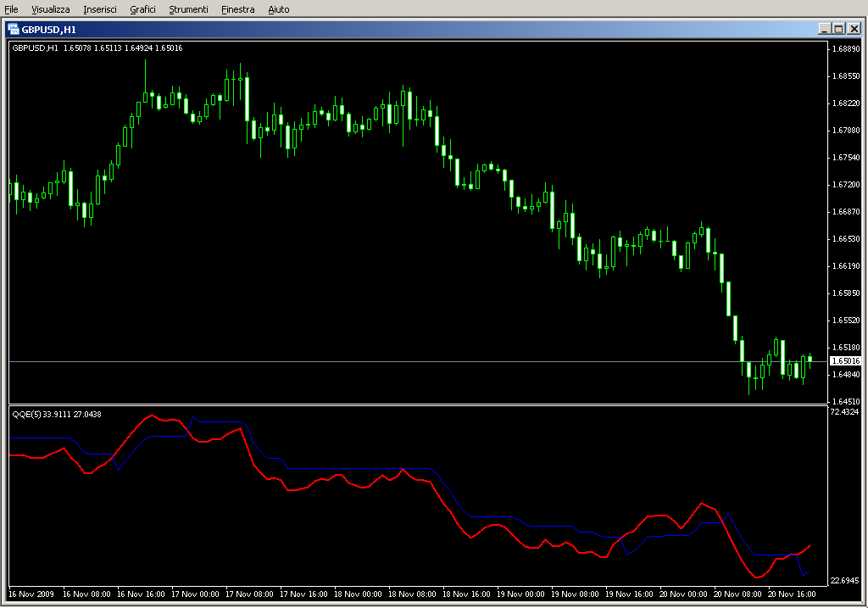Open the Visualizza menu
Image resolution: width=868 pixels, height=608 pixels.
point(51,9)
